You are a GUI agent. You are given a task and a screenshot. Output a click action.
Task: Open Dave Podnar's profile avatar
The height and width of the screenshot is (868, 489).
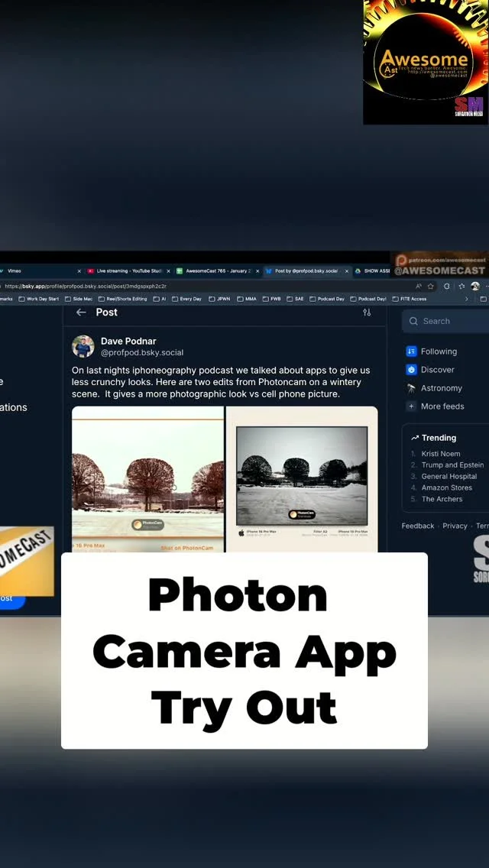click(x=83, y=347)
